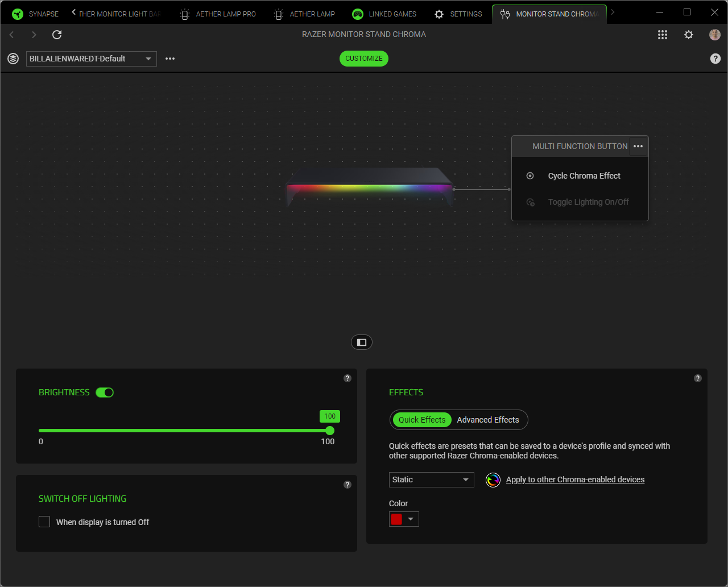Open the Brightness panel help icon
Screen dimensions: 728x587
(348, 378)
